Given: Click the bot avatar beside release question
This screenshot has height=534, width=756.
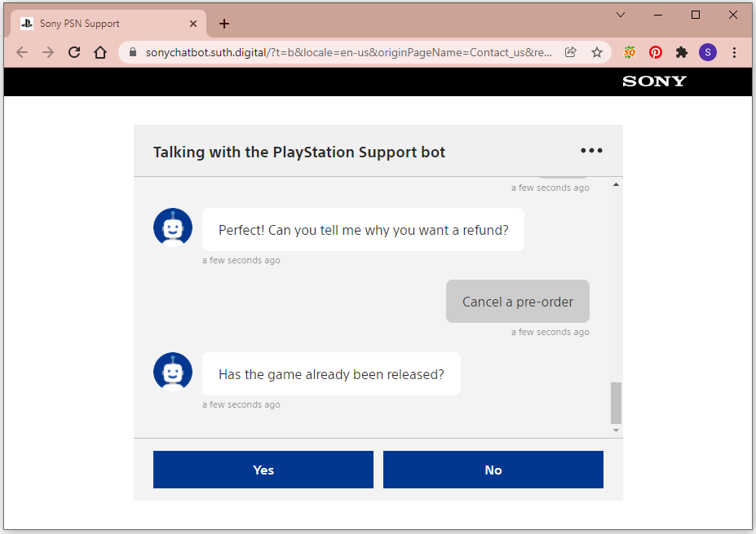Looking at the screenshot, I should [173, 372].
